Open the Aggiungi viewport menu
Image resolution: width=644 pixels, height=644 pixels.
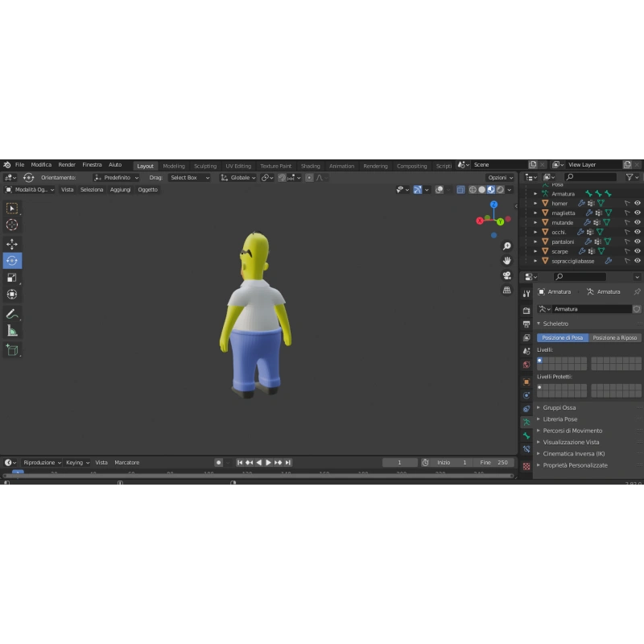click(120, 190)
